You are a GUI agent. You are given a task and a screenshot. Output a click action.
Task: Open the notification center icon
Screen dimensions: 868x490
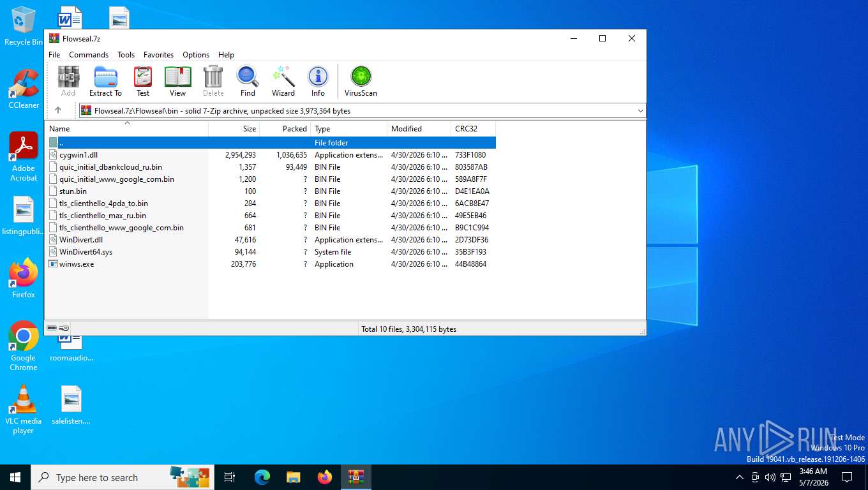click(847, 477)
